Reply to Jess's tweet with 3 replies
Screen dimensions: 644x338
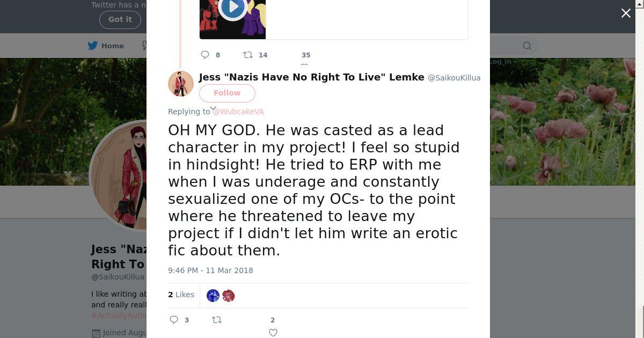point(174,320)
